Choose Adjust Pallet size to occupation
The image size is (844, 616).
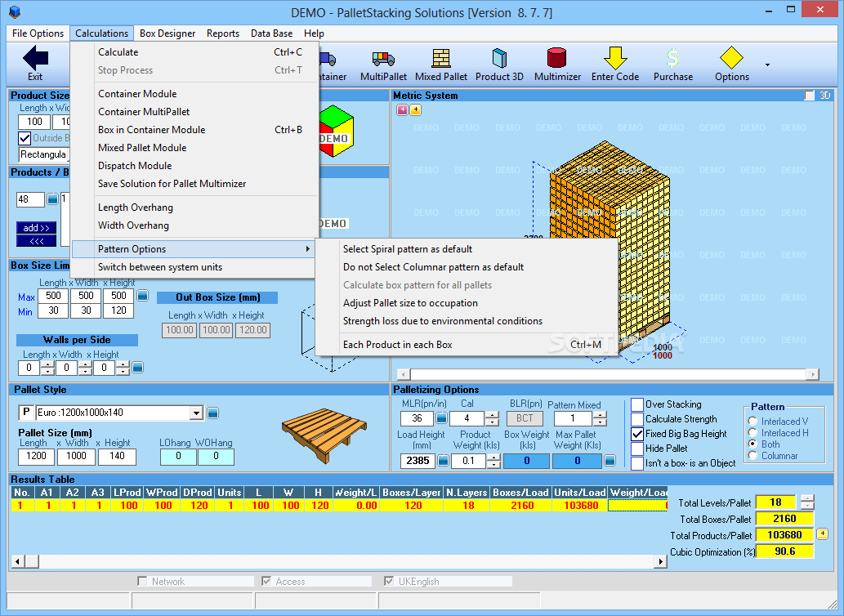467,303
